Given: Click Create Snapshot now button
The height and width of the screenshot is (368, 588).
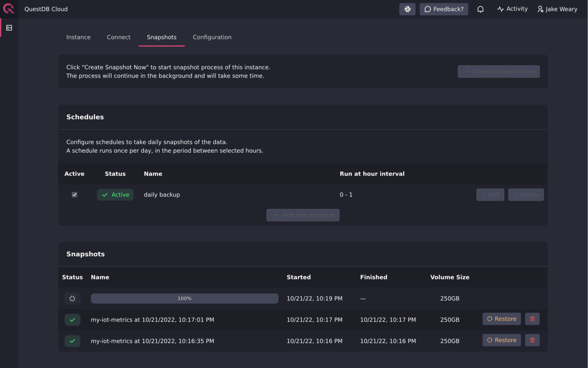Looking at the screenshot, I should tap(499, 71).
